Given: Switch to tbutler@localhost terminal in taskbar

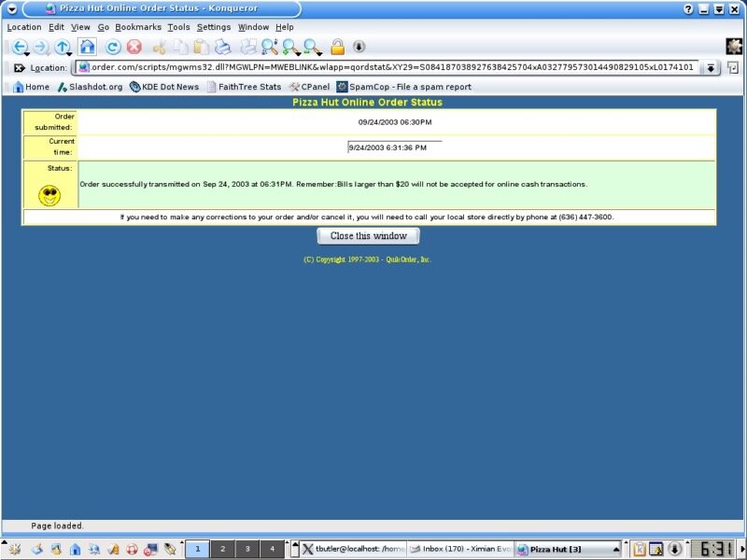Looking at the screenshot, I should tap(354, 549).
